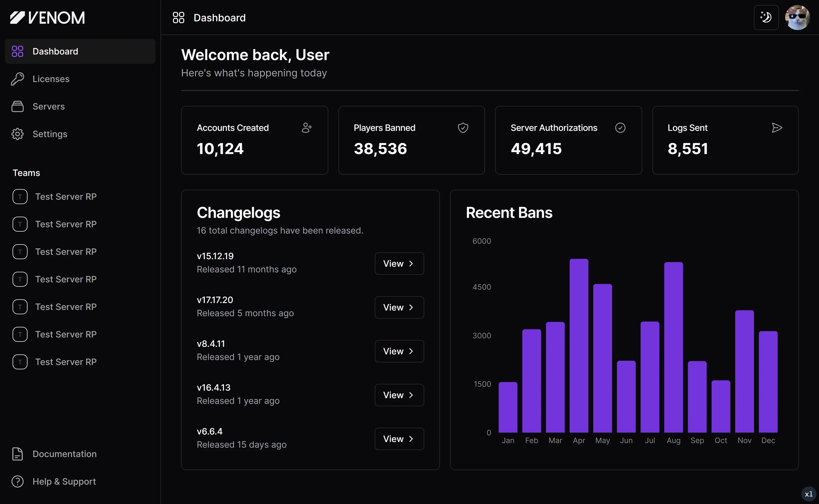
Task: Click the Apr bar in Recent Bans
Action: [579, 346]
